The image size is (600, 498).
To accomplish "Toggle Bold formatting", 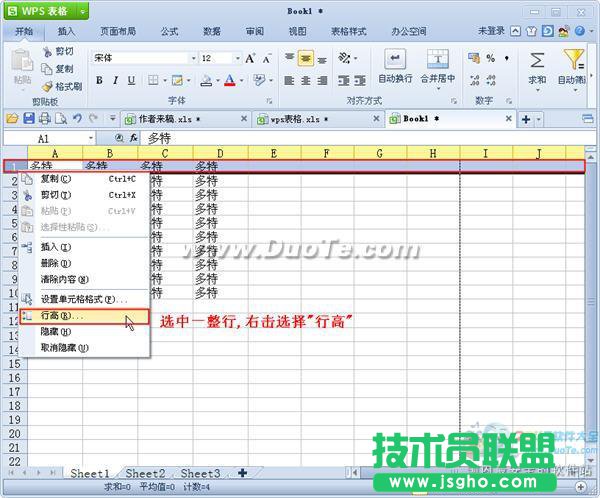I will click(99, 80).
